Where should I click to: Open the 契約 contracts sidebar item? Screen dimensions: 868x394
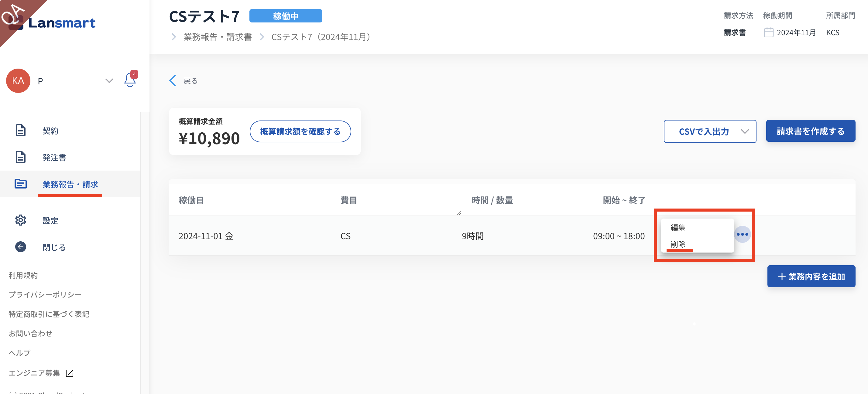50,131
